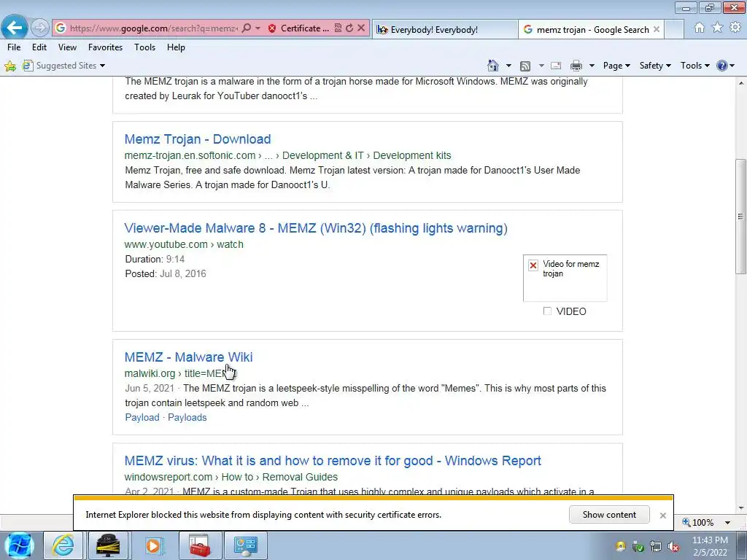The image size is (747, 560).
Task: Stop loading with the address bar X
Action: point(361,28)
